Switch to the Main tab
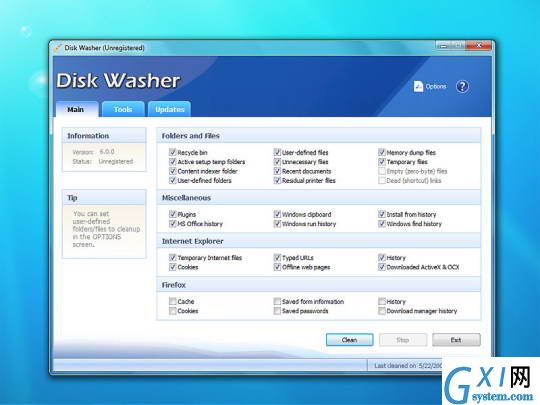This screenshot has height=405, width=540. click(76, 109)
